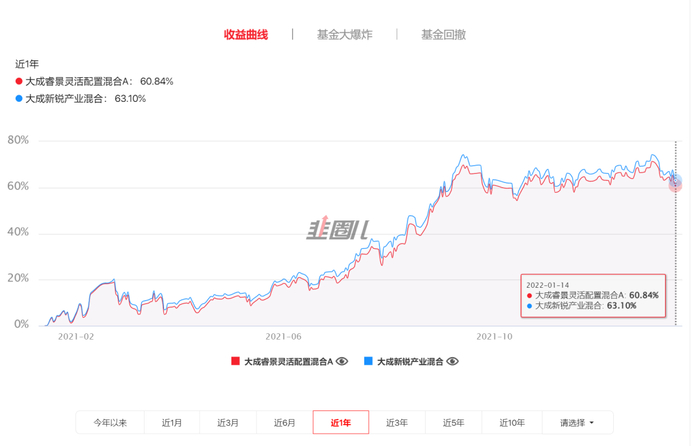Click the 大成新锐产业混合 legend label
Image resolution: width=700 pixels, height=446 pixels.
point(410,361)
